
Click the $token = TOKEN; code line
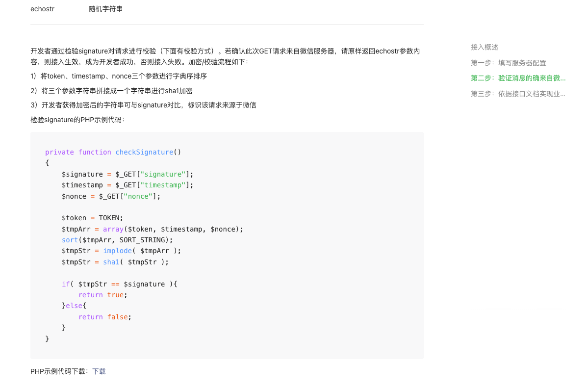[92, 218]
